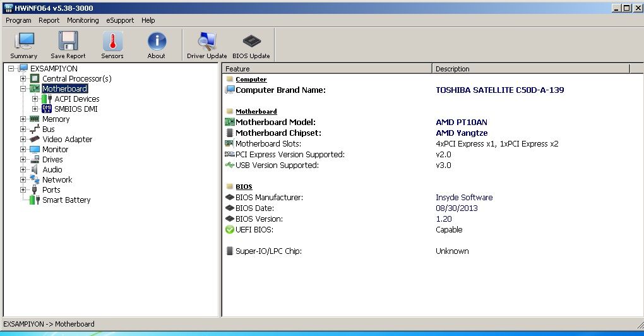Screen dimensions: 644x336
Task: Click the Description column header
Action: pos(530,69)
